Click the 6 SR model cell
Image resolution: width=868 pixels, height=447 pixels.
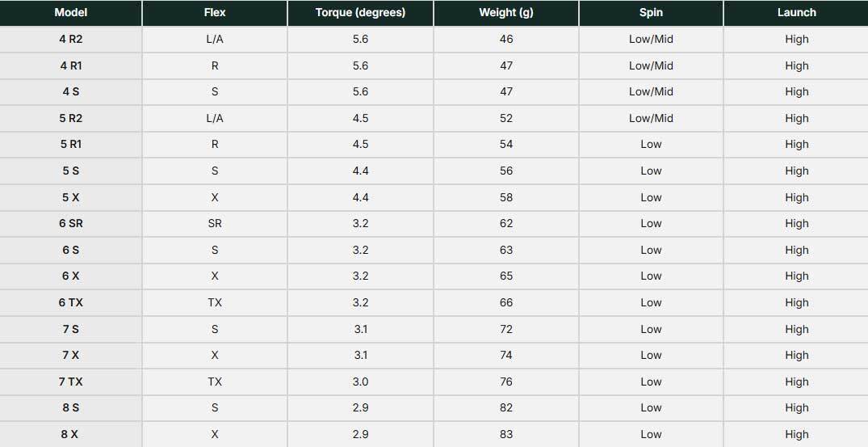[71, 224]
